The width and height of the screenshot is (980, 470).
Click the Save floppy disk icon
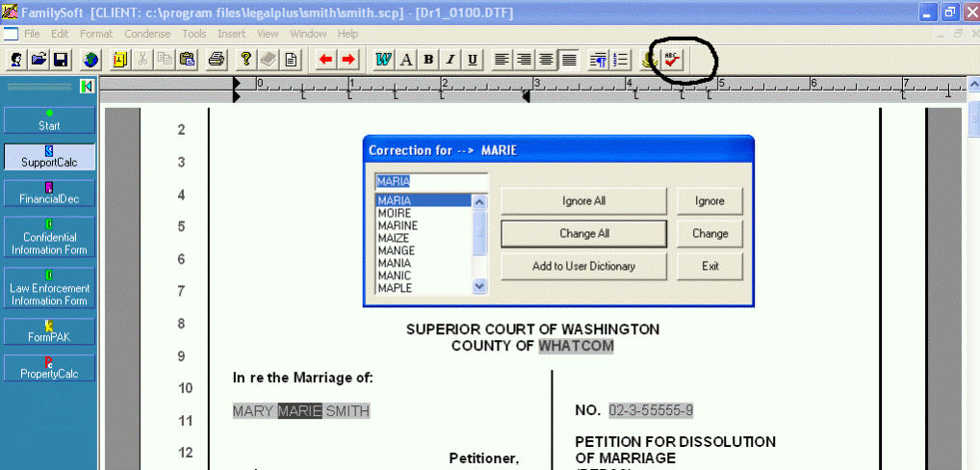(x=60, y=60)
